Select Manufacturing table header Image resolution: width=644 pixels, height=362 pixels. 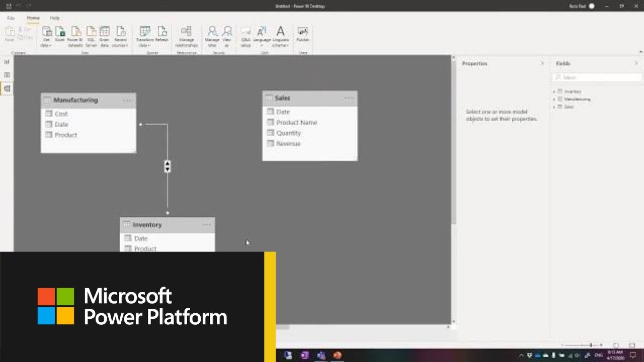(x=88, y=100)
